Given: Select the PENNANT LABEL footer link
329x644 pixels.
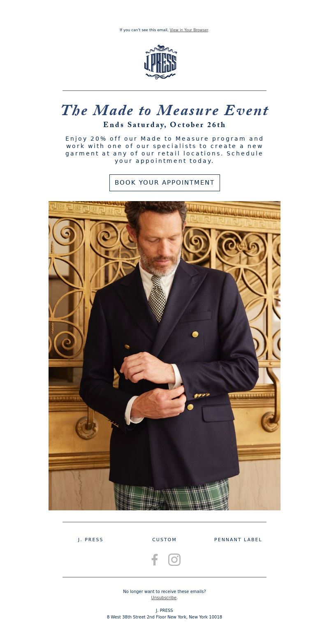Looking at the screenshot, I should (238, 540).
